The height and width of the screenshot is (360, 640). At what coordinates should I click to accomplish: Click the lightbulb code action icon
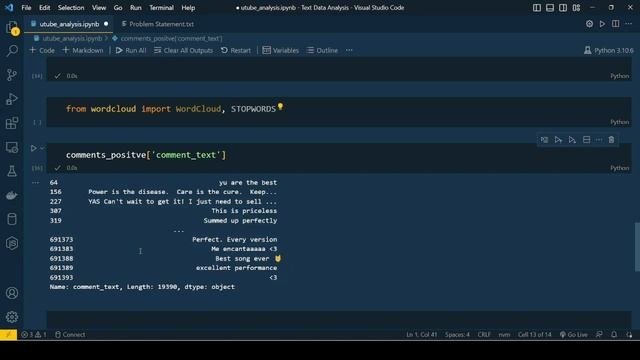(x=280, y=107)
